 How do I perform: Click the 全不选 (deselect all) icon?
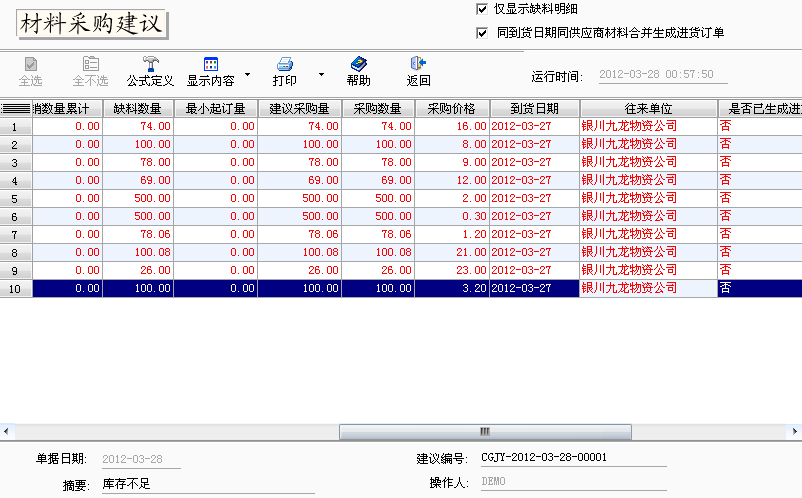(x=90, y=64)
